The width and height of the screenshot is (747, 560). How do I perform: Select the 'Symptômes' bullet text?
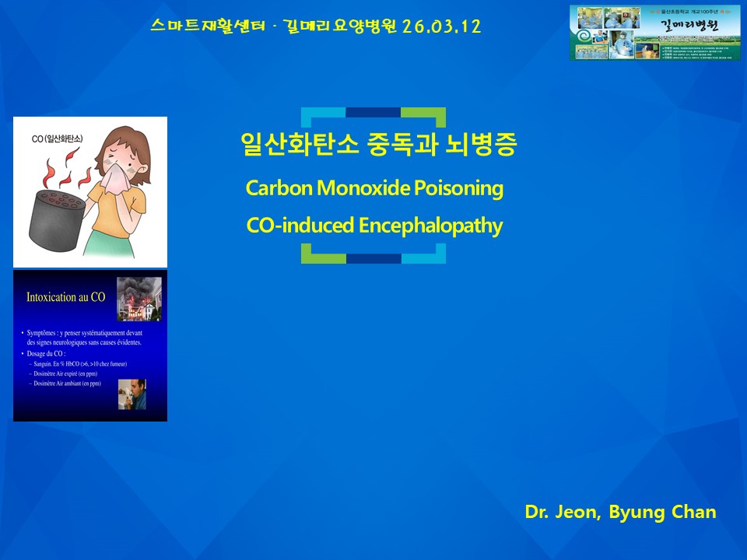click(x=84, y=338)
